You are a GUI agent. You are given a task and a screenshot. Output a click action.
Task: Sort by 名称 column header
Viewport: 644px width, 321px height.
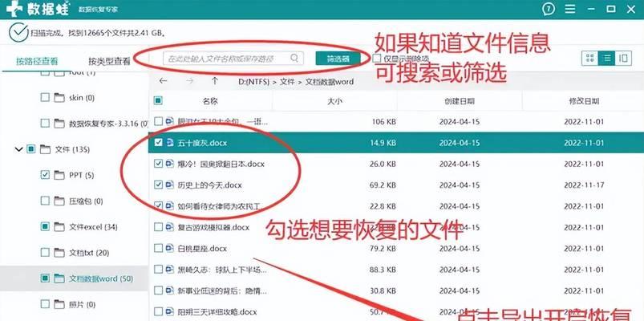click(x=210, y=101)
